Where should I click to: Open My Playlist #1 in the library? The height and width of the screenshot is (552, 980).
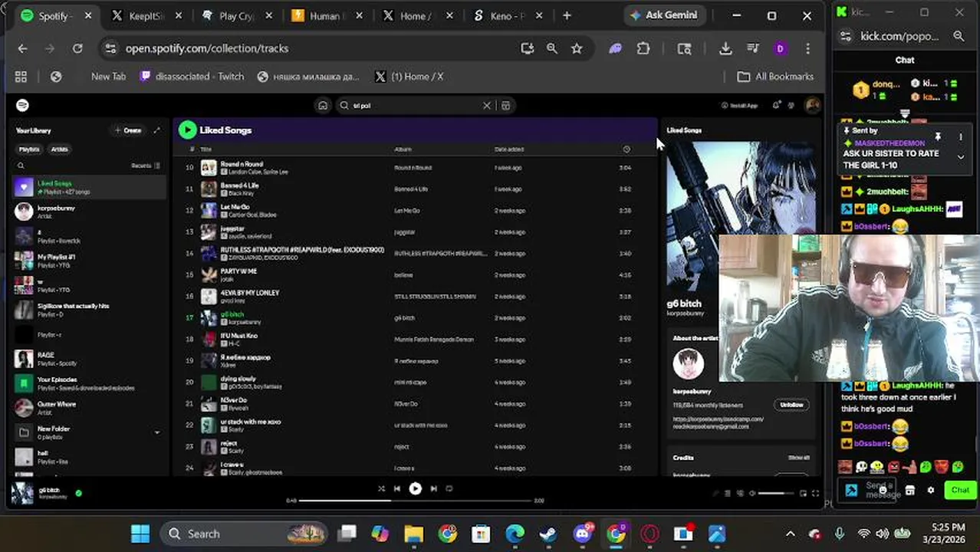point(89,261)
